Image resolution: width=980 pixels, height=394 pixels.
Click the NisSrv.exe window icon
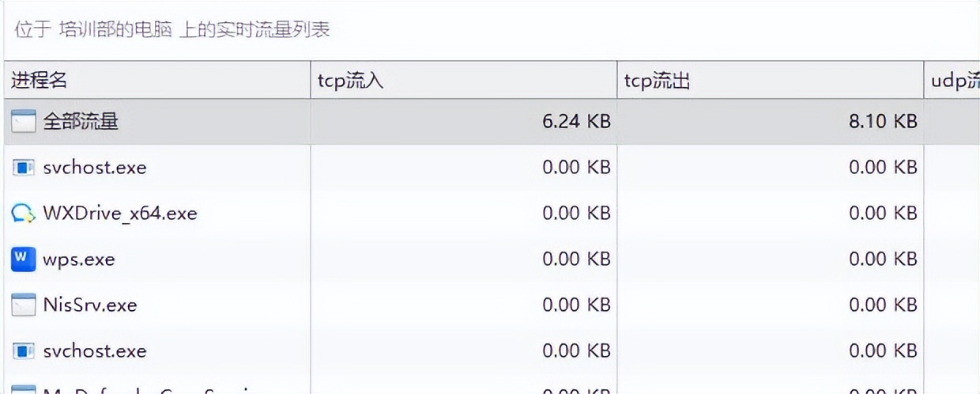[x=23, y=305]
